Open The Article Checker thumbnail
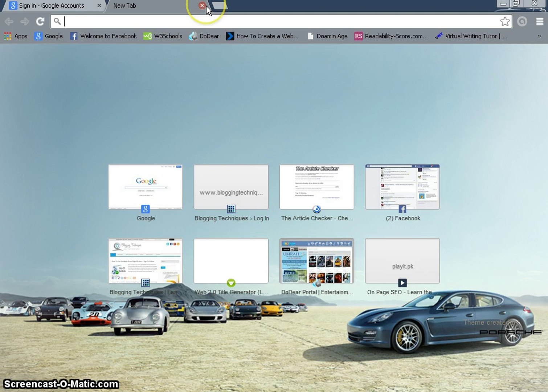The image size is (548, 392). [x=316, y=187]
